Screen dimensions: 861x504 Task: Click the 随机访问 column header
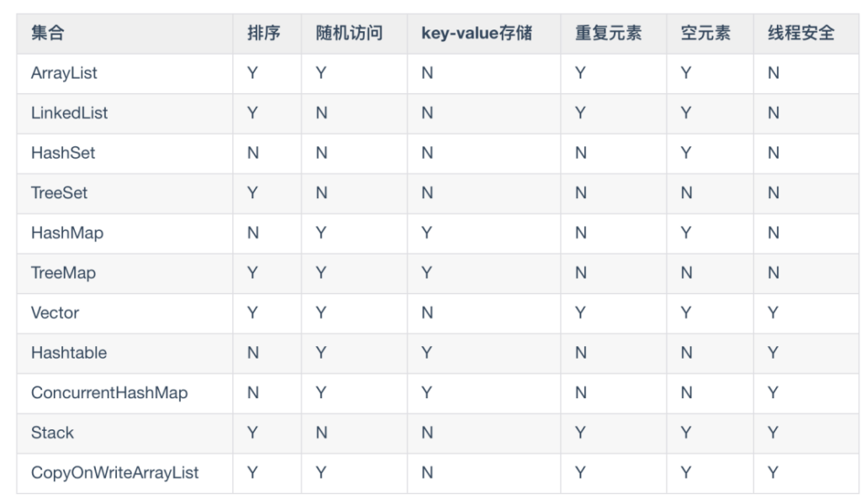tap(349, 33)
